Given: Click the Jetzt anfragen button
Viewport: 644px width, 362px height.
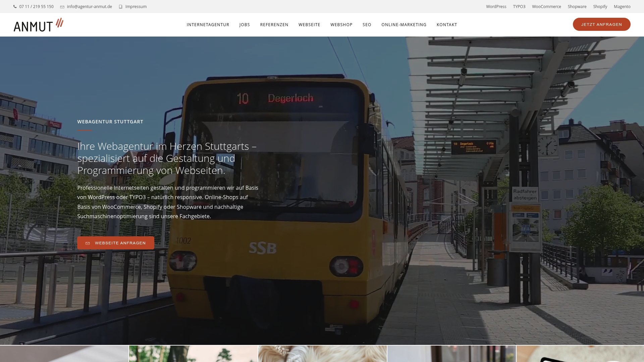Looking at the screenshot, I should click(601, 24).
